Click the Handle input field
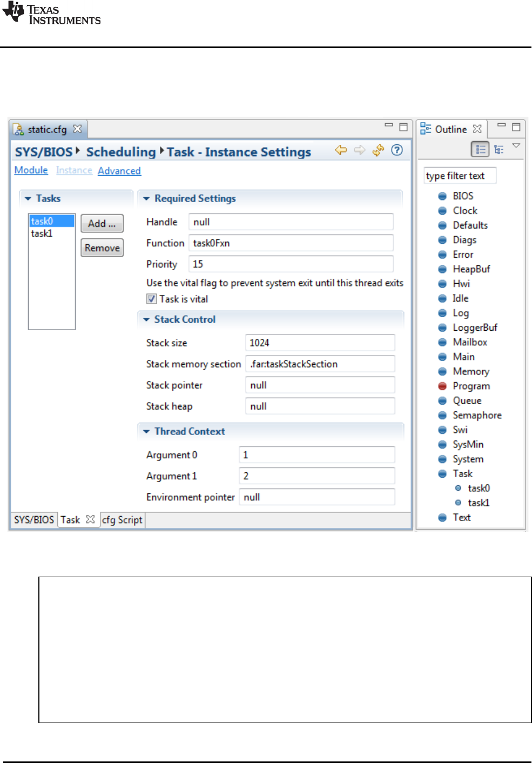 coord(291,222)
